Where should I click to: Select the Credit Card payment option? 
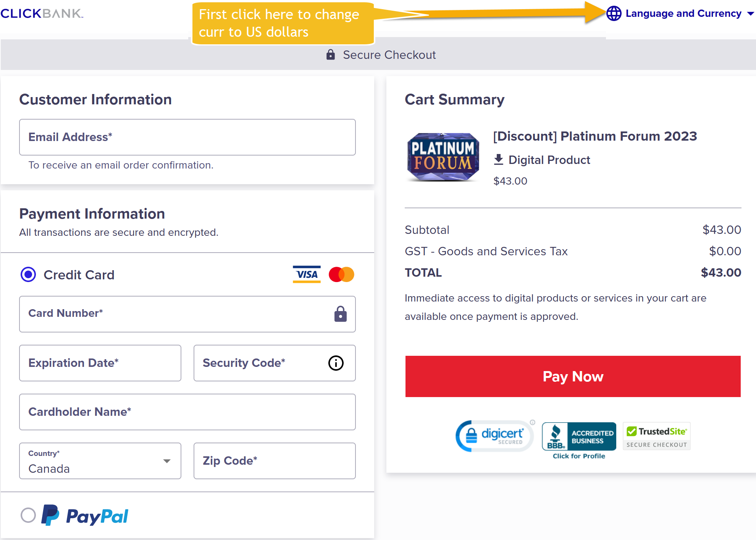point(28,274)
